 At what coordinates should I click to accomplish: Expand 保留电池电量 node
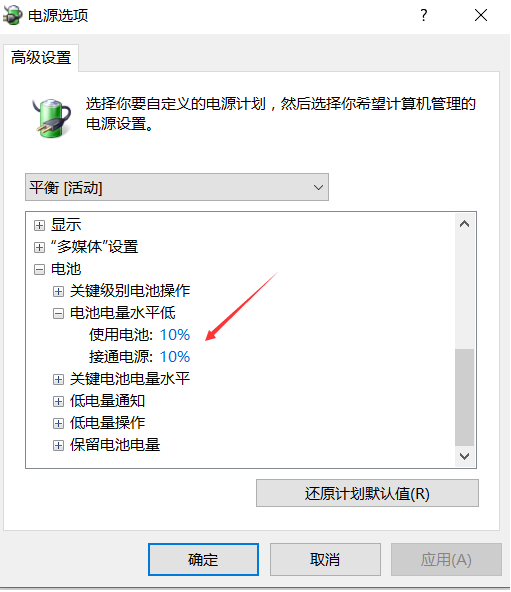click(58, 446)
